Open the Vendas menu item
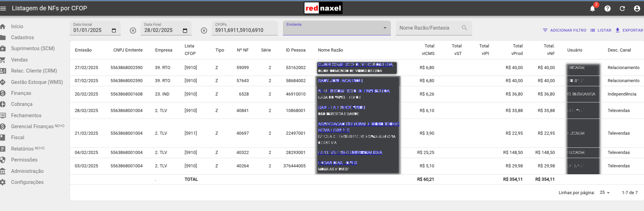644x211 pixels. [x=19, y=60]
